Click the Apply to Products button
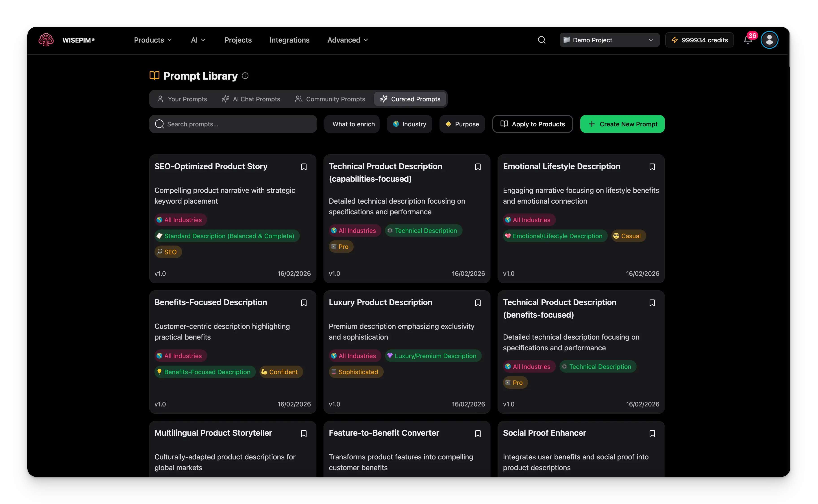The height and width of the screenshot is (504, 818). (x=532, y=124)
